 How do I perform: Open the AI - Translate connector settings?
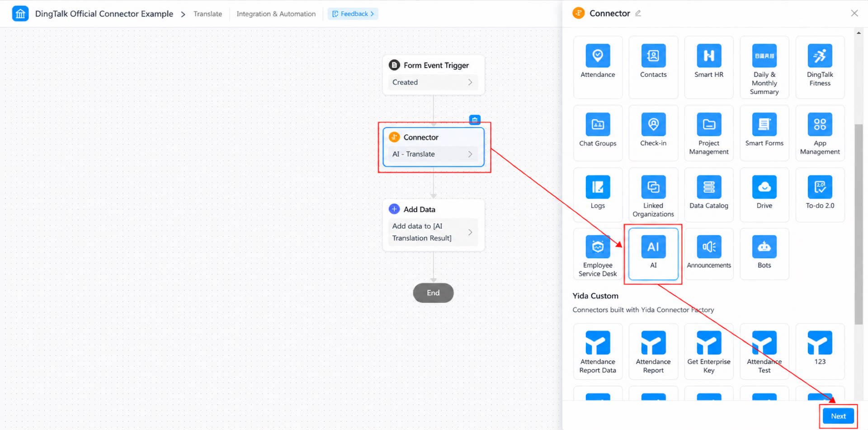click(433, 154)
